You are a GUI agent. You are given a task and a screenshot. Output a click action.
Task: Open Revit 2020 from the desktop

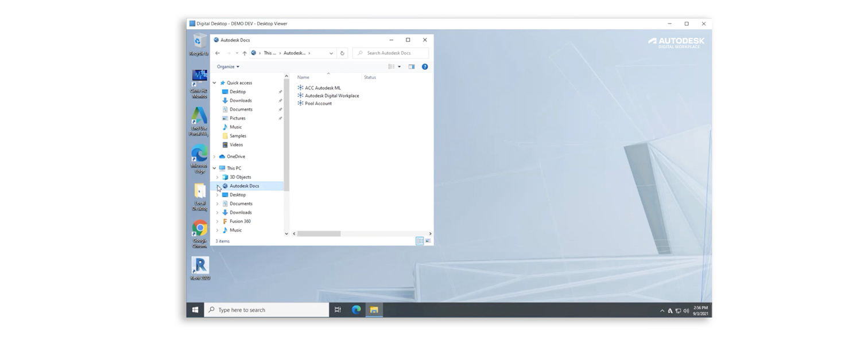200,267
